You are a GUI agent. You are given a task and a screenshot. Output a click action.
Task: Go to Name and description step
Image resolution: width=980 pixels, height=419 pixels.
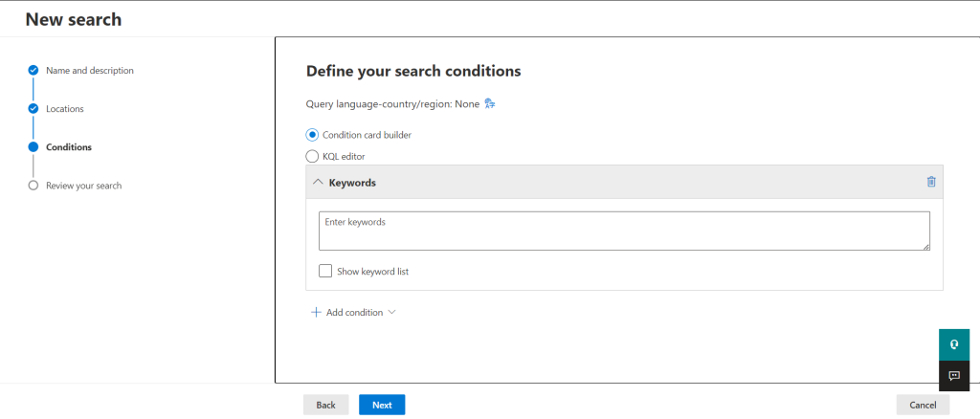[x=90, y=71]
